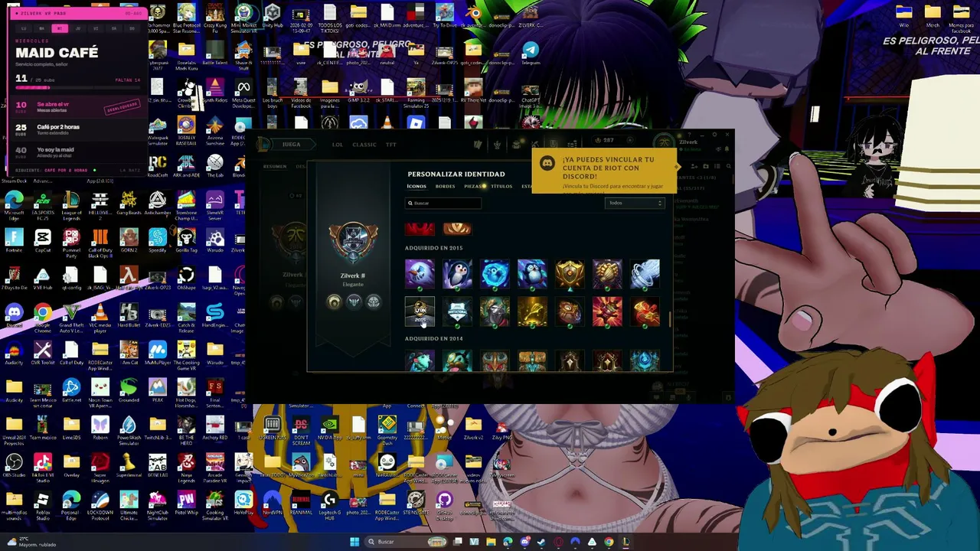The height and width of the screenshot is (551, 980).
Task: Launch Unity Hub from the desktop
Action: (x=272, y=15)
